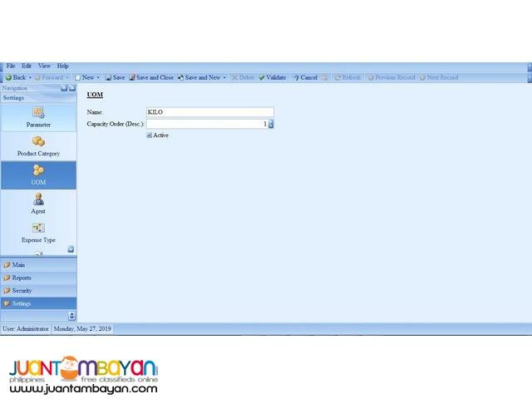Expand the navigation pane options chevron
532x399 pixels.
click(71, 316)
